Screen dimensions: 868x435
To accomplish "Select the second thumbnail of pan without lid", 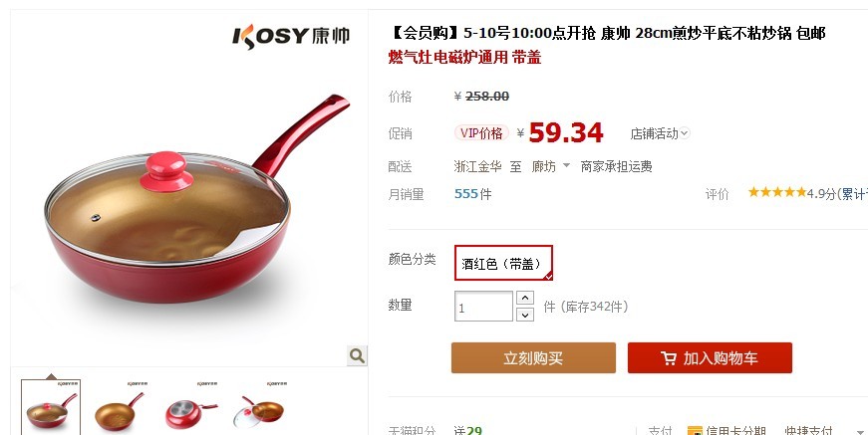I will tap(120, 407).
